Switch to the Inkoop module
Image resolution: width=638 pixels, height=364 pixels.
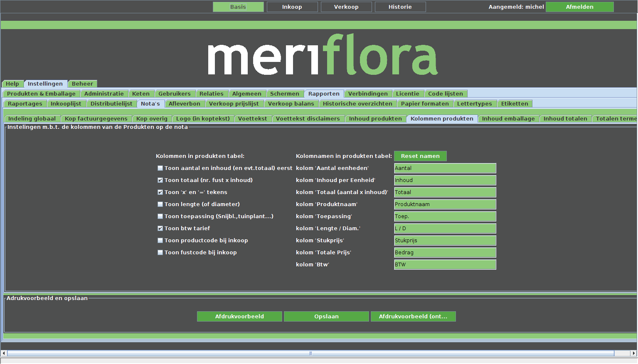coord(292,7)
